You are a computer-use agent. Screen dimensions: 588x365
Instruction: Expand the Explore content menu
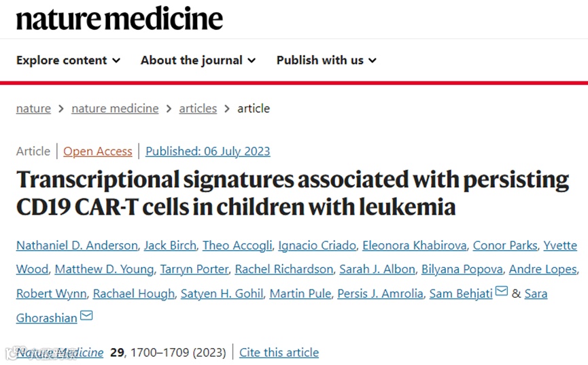click(x=68, y=60)
